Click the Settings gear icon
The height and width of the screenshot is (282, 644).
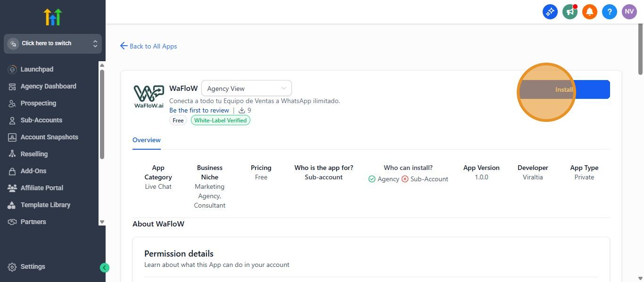(12, 267)
